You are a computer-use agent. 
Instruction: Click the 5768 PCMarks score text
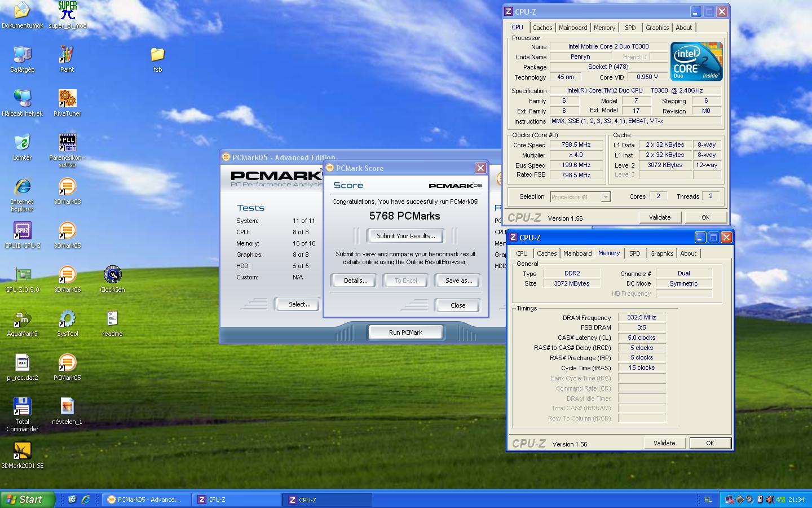tap(405, 216)
